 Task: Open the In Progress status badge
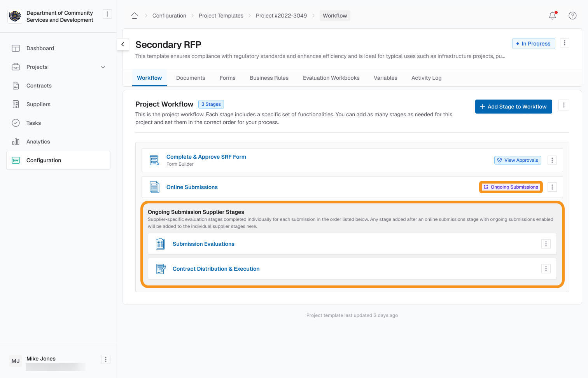coord(534,44)
